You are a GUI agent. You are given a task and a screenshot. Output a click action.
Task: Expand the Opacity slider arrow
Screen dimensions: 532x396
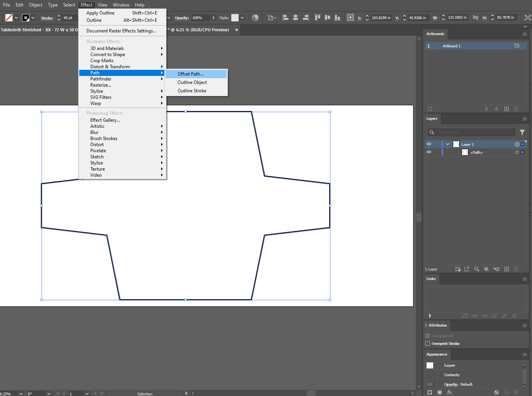click(x=213, y=18)
